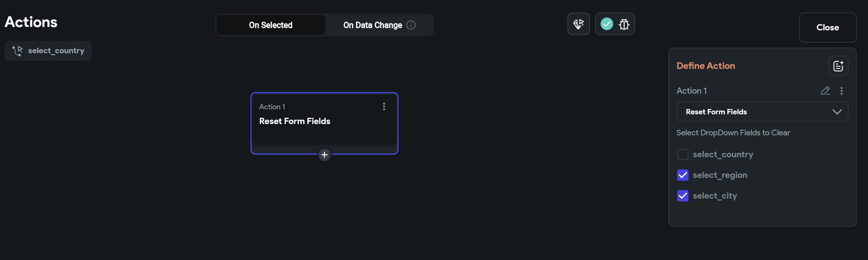Open the bug debug icon
Image resolution: width=868 pixels, height=260 pixels.
(624, 24)
